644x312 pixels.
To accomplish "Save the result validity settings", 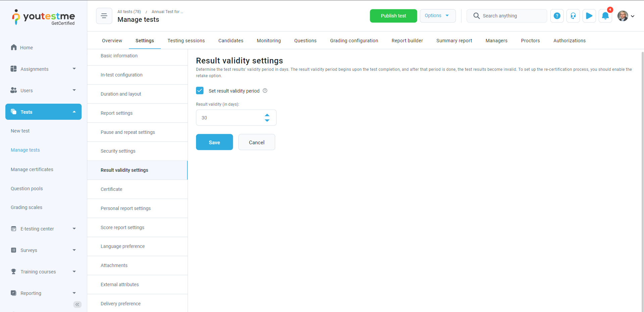I will tap(214, 142).
